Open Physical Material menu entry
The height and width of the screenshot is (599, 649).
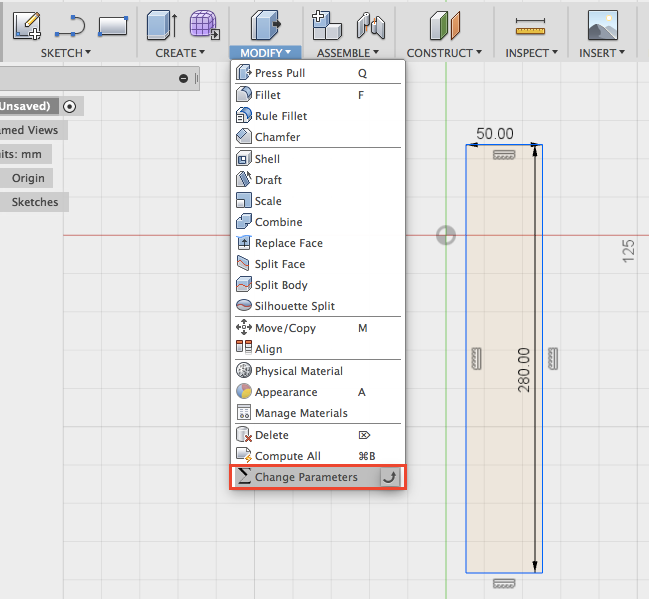coord(318,371)
